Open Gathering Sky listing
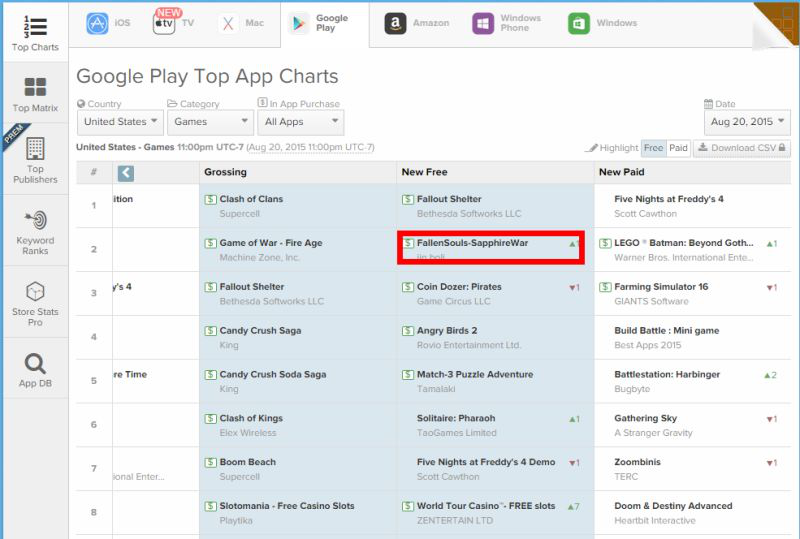This screenshot has height=539, width=800. click(645, 419)
